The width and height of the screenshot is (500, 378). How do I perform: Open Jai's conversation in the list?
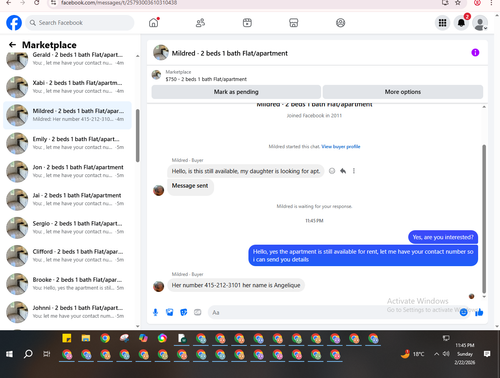click(x=67, y=199)
